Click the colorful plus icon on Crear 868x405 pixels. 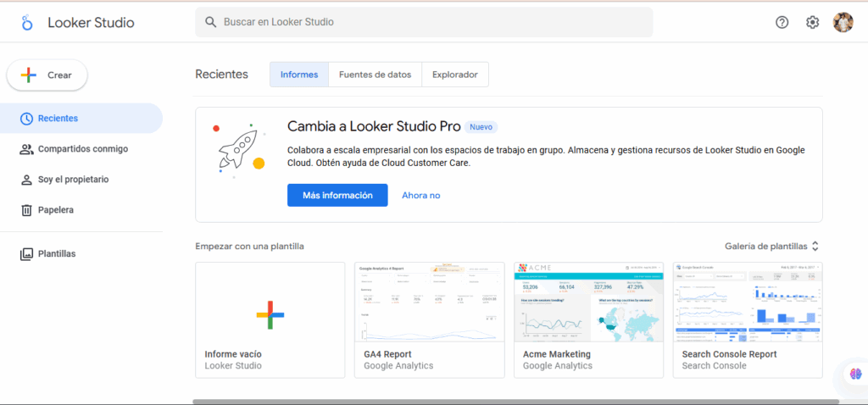(28, 75)
